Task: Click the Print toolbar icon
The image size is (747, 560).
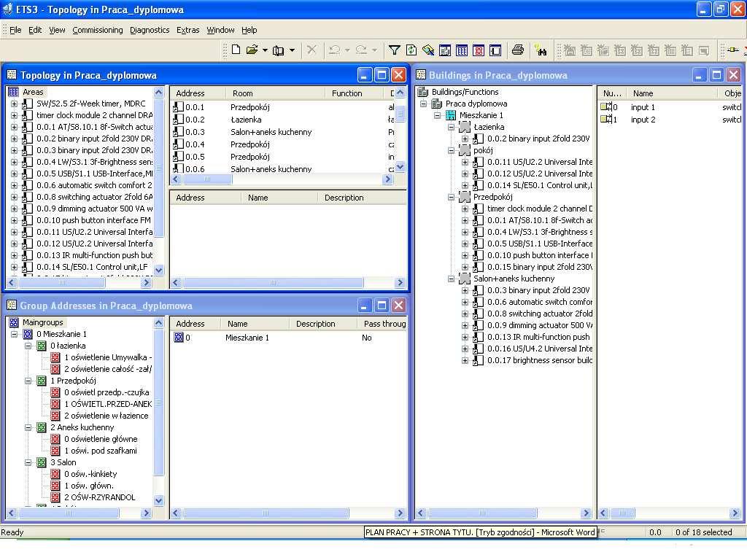Action: click(518, 50)
